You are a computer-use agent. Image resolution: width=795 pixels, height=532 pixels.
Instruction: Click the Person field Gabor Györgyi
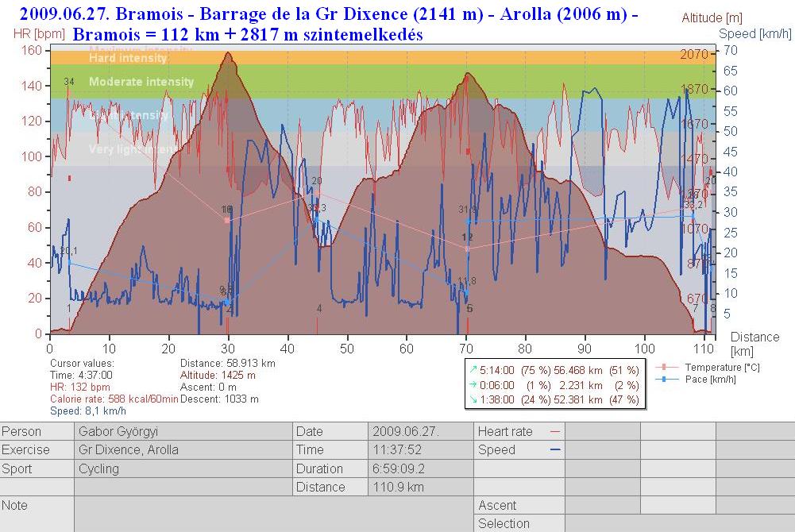tap(183, 431)
